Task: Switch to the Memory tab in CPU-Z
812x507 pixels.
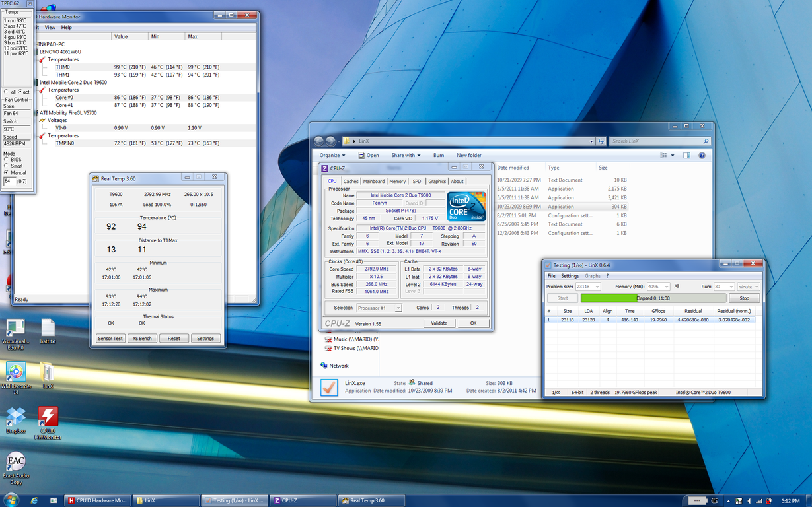Action: pos(398,181)
